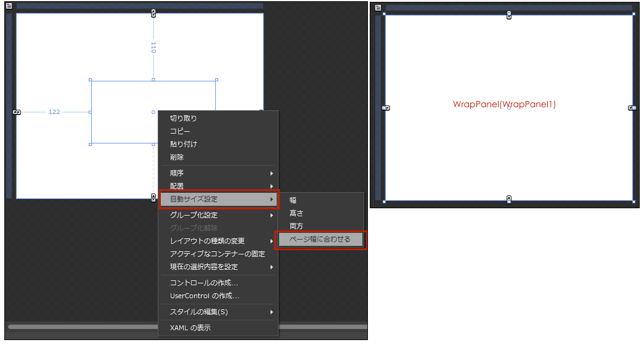644x345 pixels.
Task: Click window icon at left designer's top-left
Action: point(9,6)
